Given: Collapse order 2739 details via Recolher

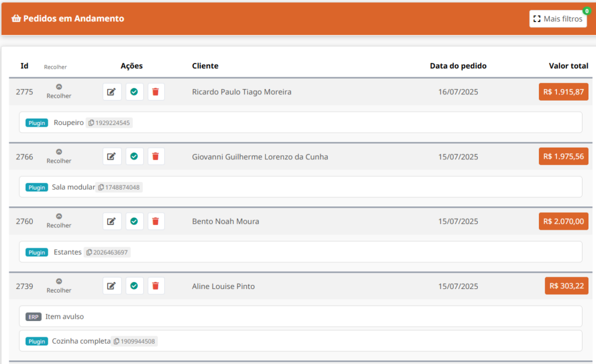Looking at the screenshot, I should [59, 286].
